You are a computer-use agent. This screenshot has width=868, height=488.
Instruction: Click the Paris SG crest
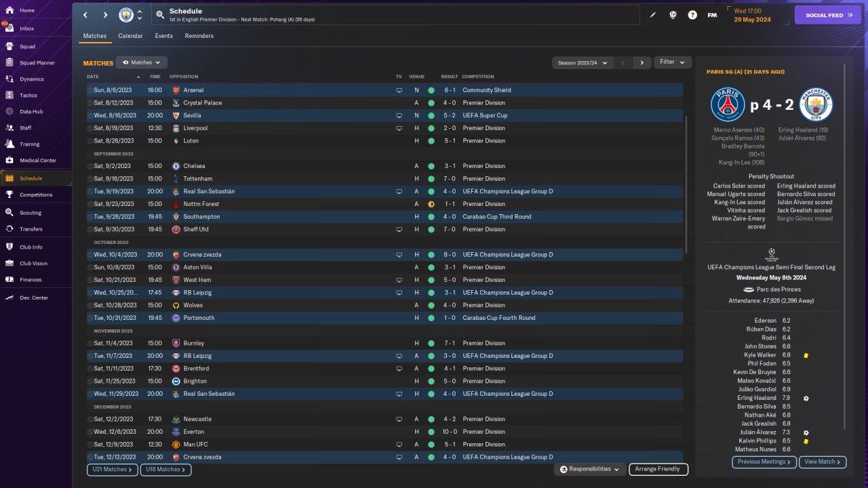(728, 105)
